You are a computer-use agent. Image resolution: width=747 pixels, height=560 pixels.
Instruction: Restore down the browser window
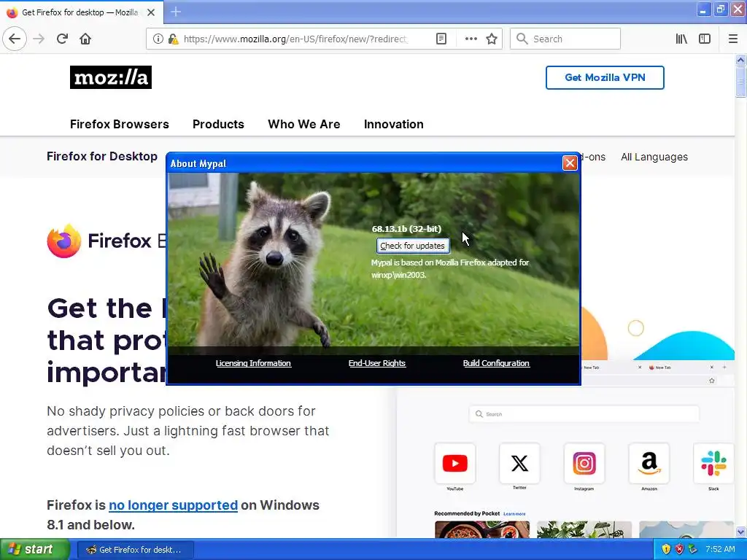pyautogui.click(x=721, y=9)
